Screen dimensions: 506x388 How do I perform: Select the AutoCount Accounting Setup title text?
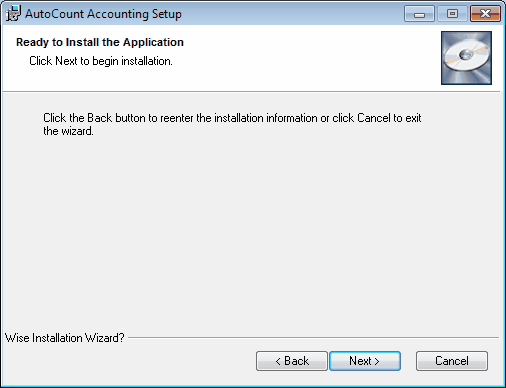point(103,14)
